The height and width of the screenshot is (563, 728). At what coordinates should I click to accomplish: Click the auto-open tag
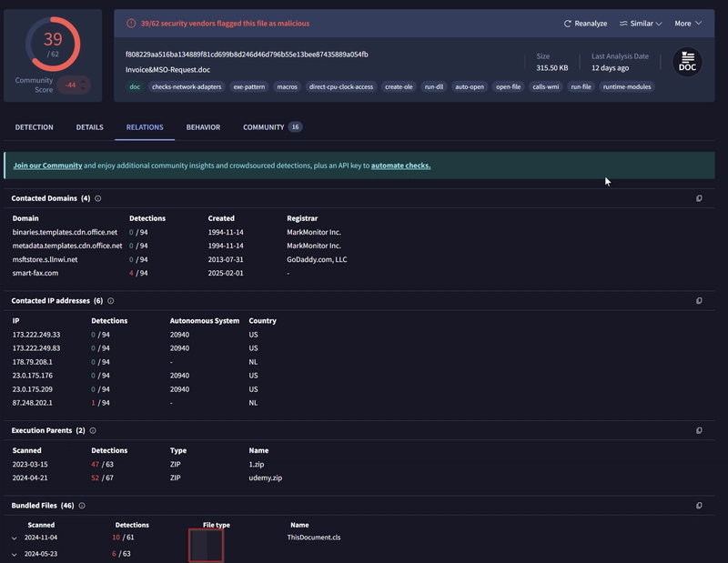click(x=470, y=86)
